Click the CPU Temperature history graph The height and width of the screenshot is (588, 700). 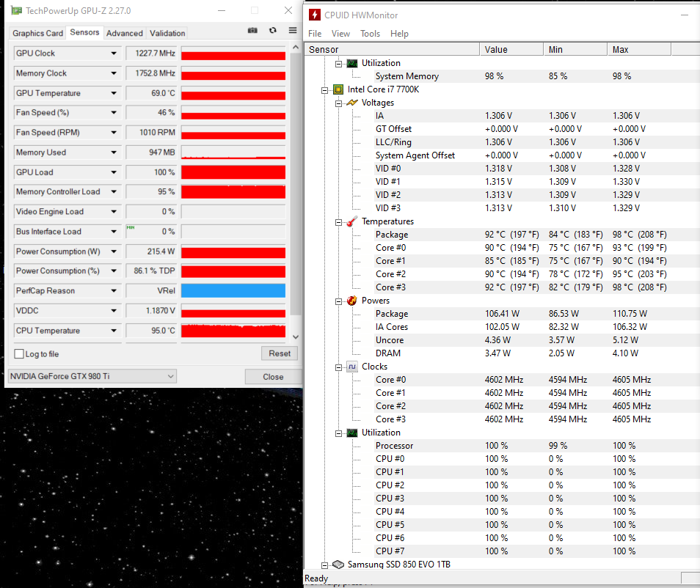(233, 331)
